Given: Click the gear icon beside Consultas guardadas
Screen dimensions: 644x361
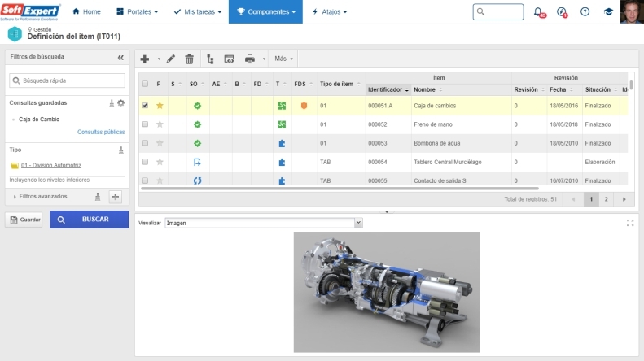Looking at the screenshot, I should (x=120, y=103).
